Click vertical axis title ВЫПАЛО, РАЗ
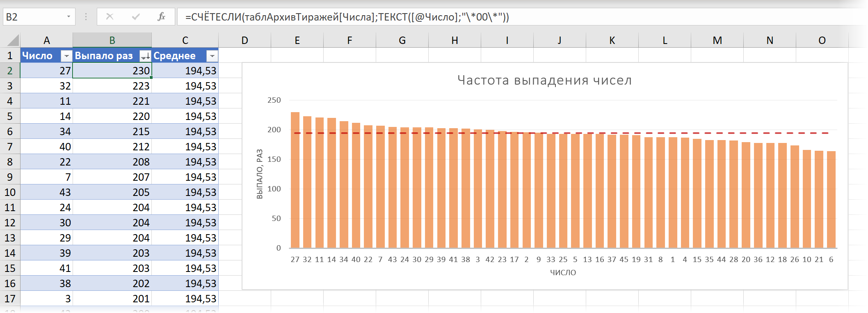 259,174
